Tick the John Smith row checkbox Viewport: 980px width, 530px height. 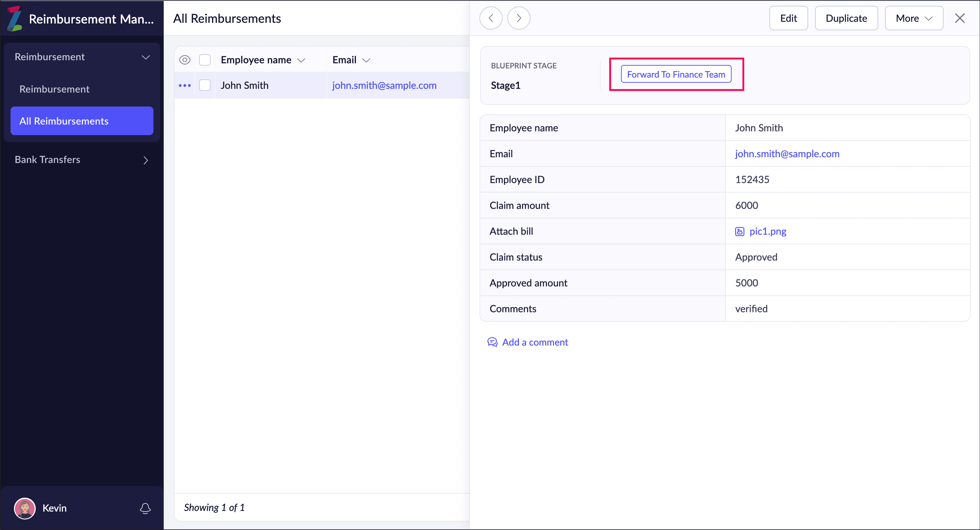pos(205,85)
